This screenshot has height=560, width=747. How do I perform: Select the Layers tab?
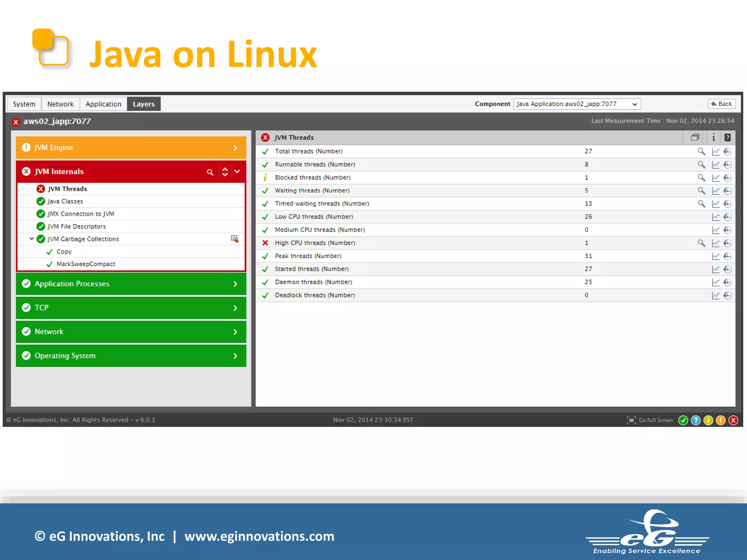point(144,104)
